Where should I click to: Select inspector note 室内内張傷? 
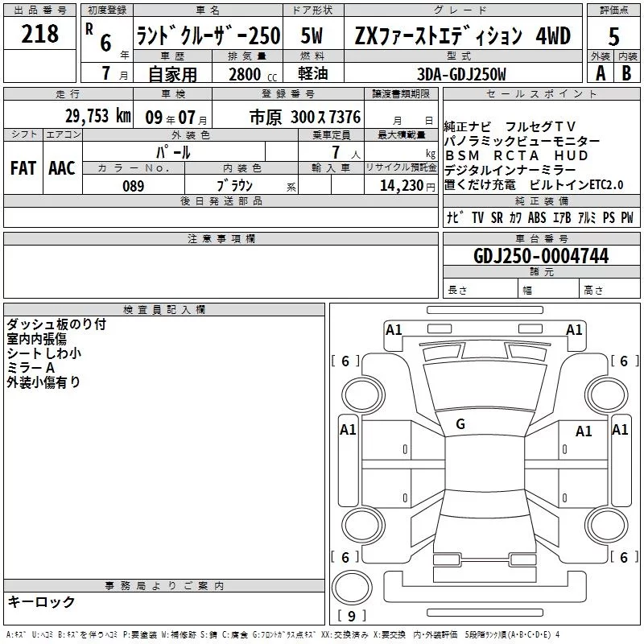click(36, 338)
